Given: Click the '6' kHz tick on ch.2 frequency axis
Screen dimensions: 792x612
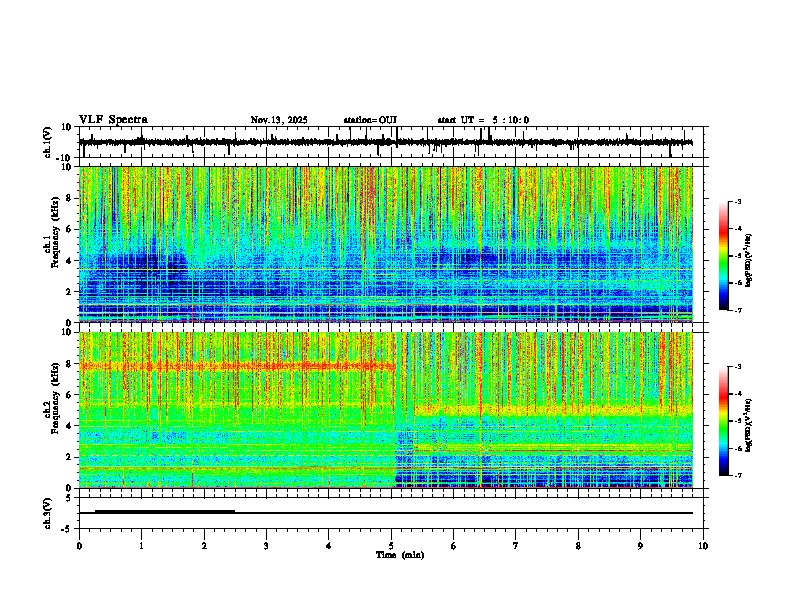Looking at the screenshot, I should (70, 395).
